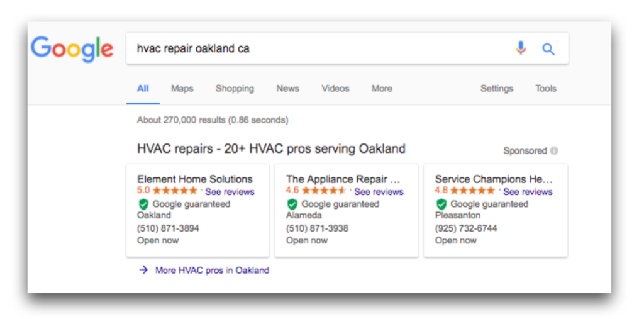
Task: Switch to the Maps tab
Action: tap(182, 88)
